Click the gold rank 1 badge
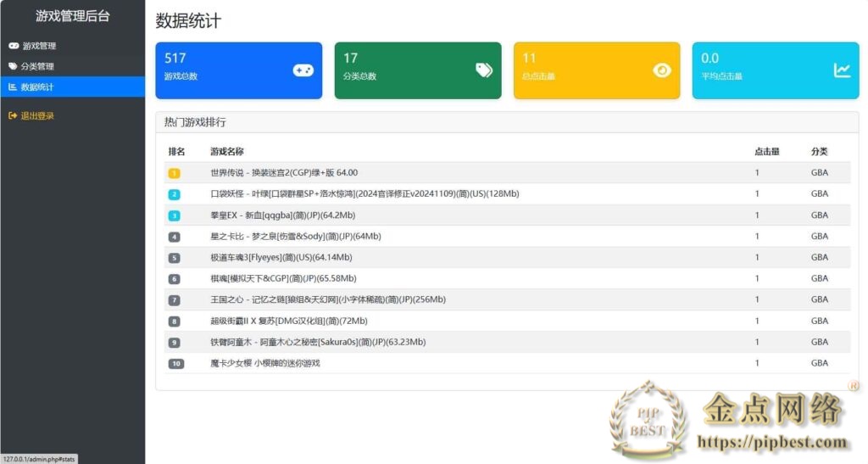 174,173
